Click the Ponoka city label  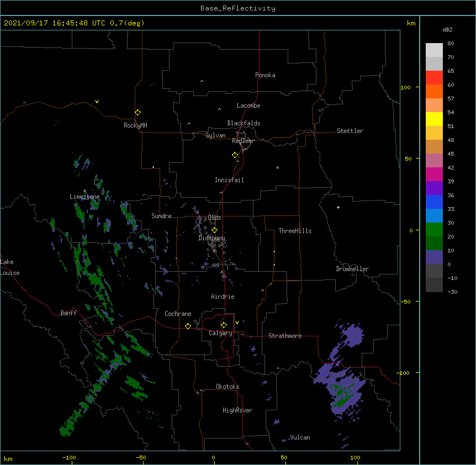pos(265,75)
